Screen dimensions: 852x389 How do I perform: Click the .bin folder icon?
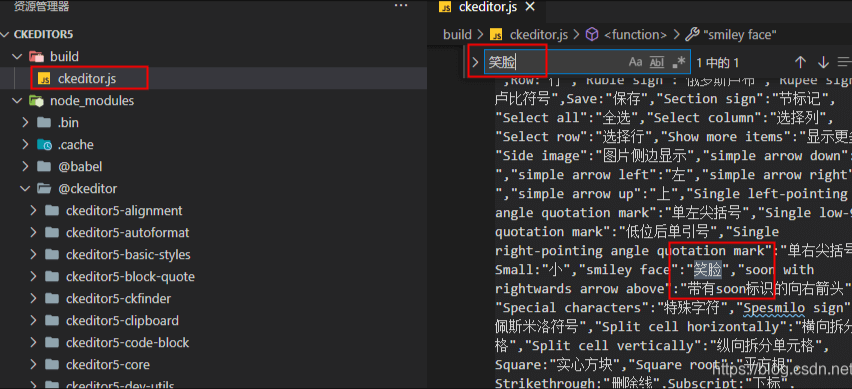pyautogui.click(x=44, y=123)
